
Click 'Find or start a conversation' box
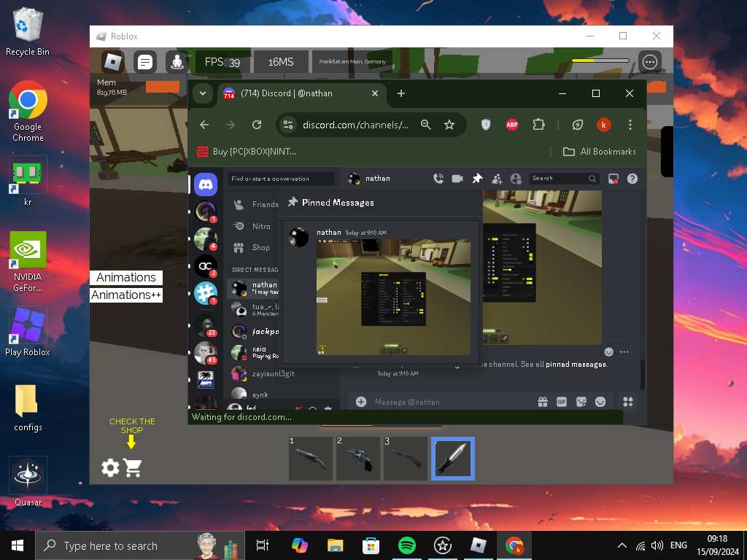point(281,179)
